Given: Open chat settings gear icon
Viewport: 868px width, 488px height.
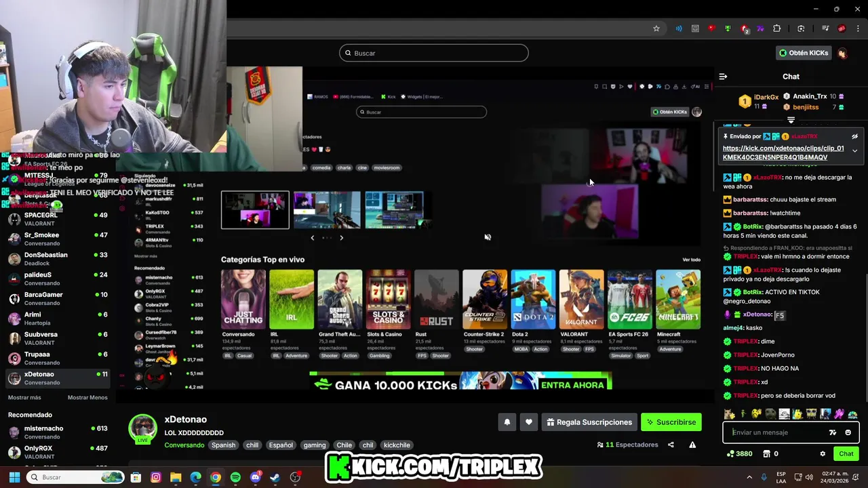Looking at the screenshot, I should (x=823, y=453).
